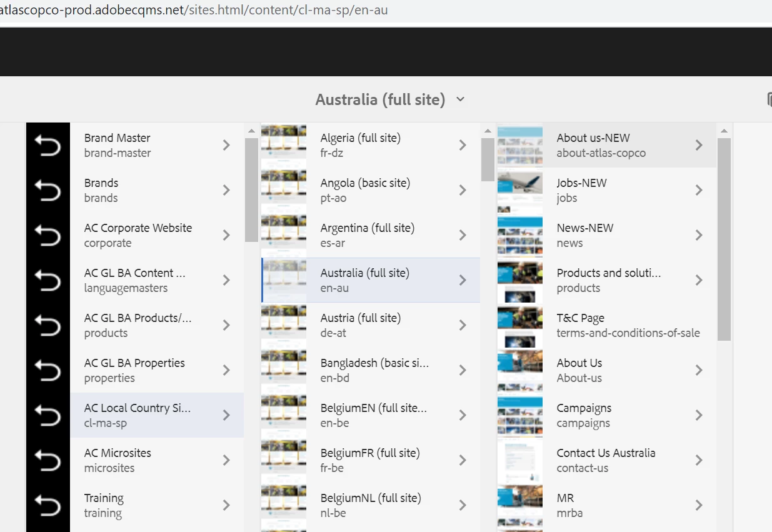Click the back-arrow icon beside Brand Master
772x532 pixels.
(x=48, y=145)
